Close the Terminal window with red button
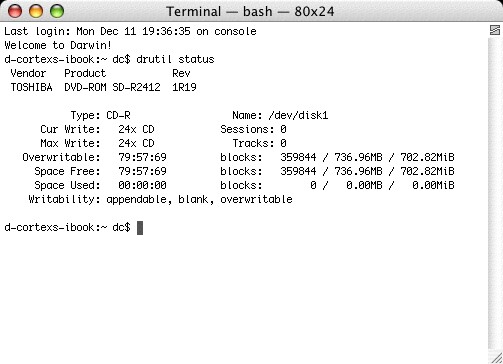 point(15,11)
